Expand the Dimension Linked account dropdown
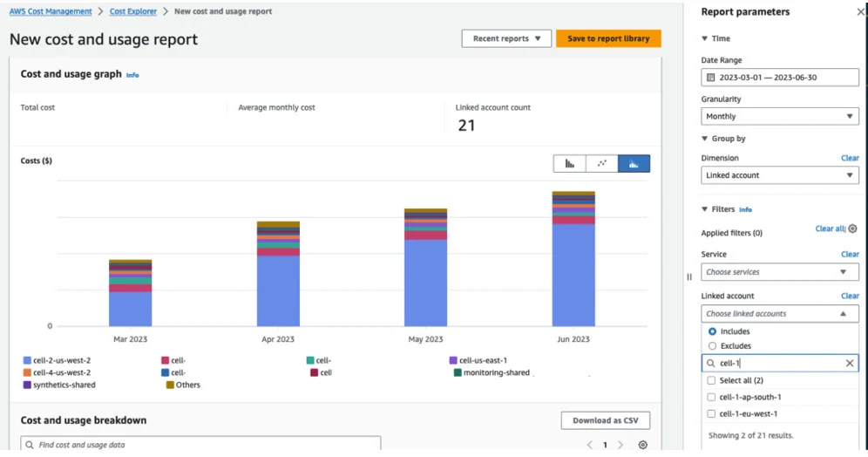Screen dimensions: 868x457 [x=780, y=175]
